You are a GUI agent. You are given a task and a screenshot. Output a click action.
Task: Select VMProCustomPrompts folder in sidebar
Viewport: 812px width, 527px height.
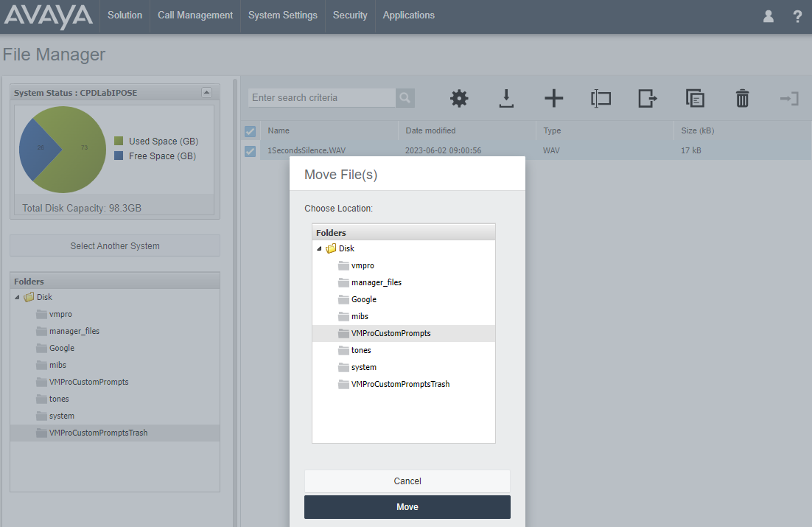[115, 382]
